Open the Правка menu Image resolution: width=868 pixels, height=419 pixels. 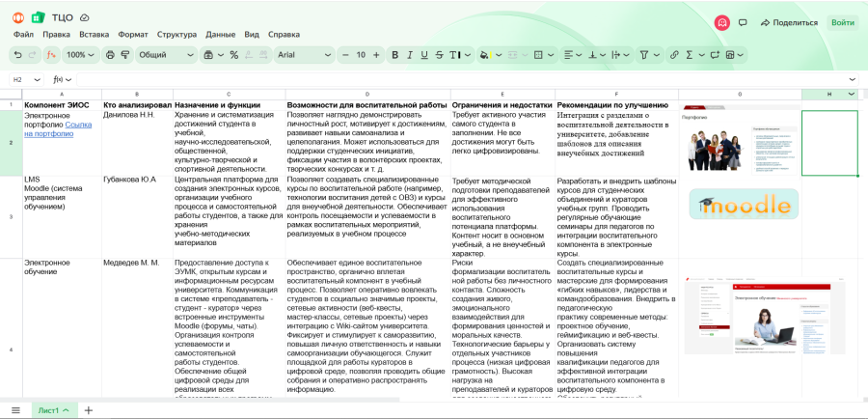[57, 35]
